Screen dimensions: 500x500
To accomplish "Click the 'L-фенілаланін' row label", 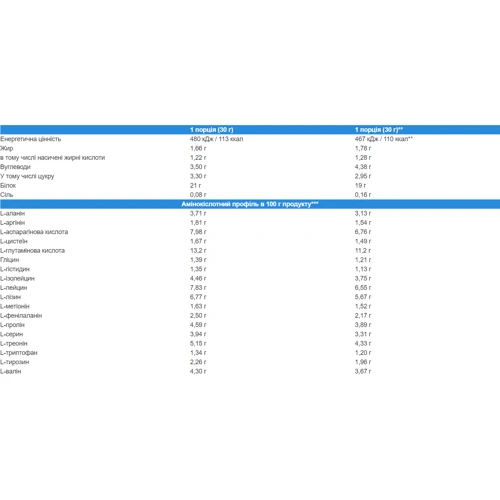I will (21, 316).
